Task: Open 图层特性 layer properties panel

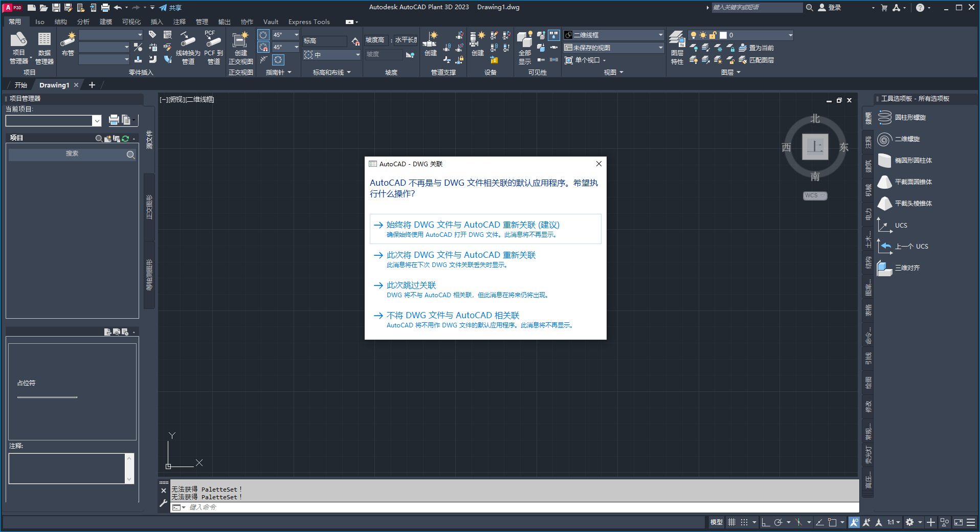Action: (x=677, y=47)
